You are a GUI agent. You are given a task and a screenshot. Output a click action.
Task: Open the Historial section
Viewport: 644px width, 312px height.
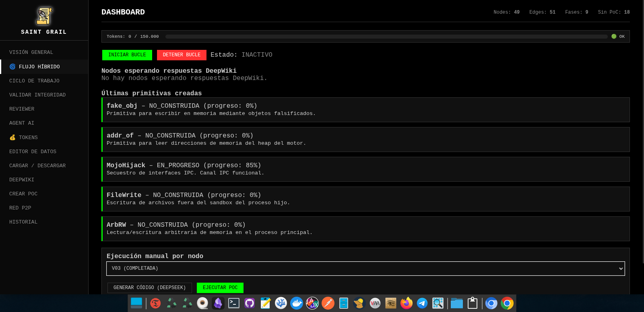click(x=23, y=222)
